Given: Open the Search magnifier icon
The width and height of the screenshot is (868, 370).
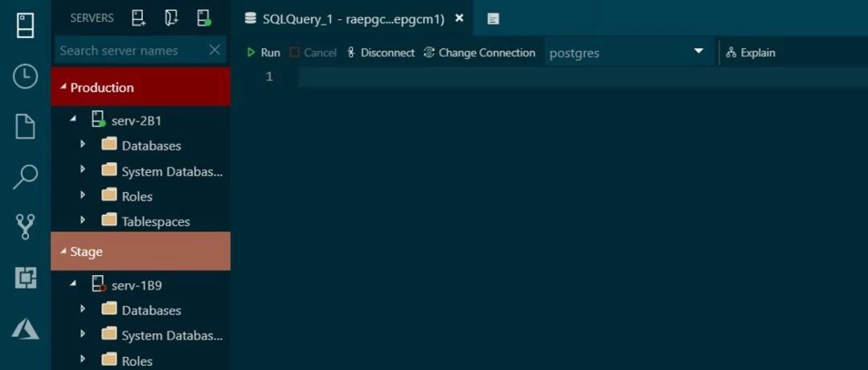Looking at the screenshot, I should (x=26, y=177).
